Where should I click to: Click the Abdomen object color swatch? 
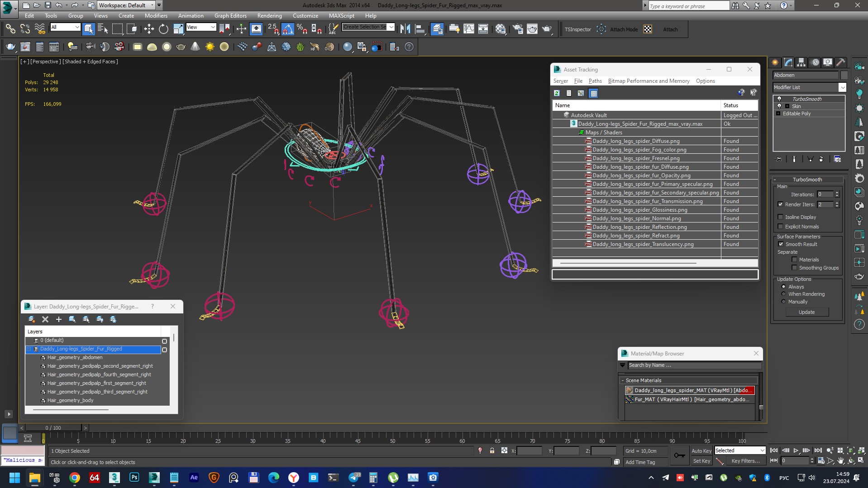point(844,75)
